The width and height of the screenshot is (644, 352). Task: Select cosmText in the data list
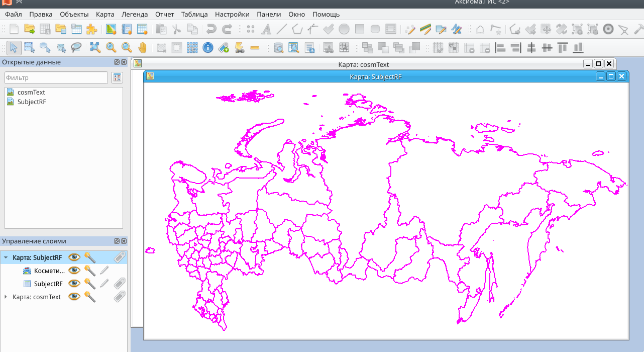pyautogui.click(x=32, y=92)
